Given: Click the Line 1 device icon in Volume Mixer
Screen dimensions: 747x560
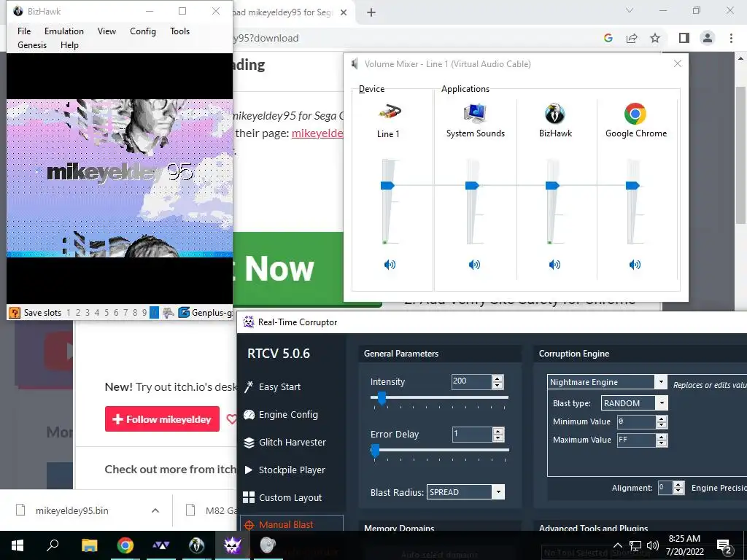Looking at the screenshot, I should coord(390,112).
